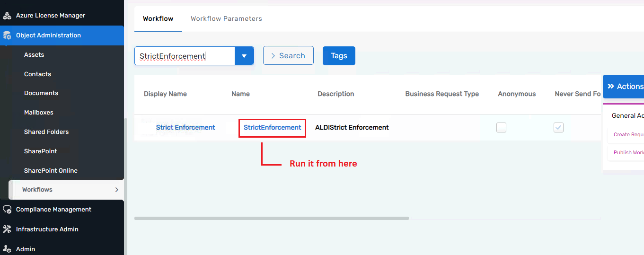Image resolution: width=644 pixels, height=255 pixels.
Task: Click the ALDIStrict Enforcement description cell
Action: click(352, 128)
